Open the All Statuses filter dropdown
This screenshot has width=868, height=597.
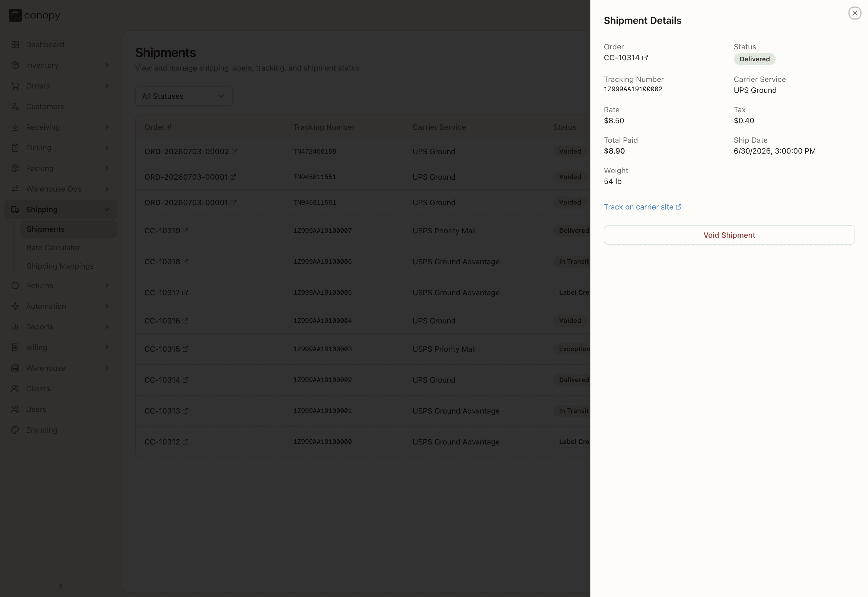coord(184,96)
